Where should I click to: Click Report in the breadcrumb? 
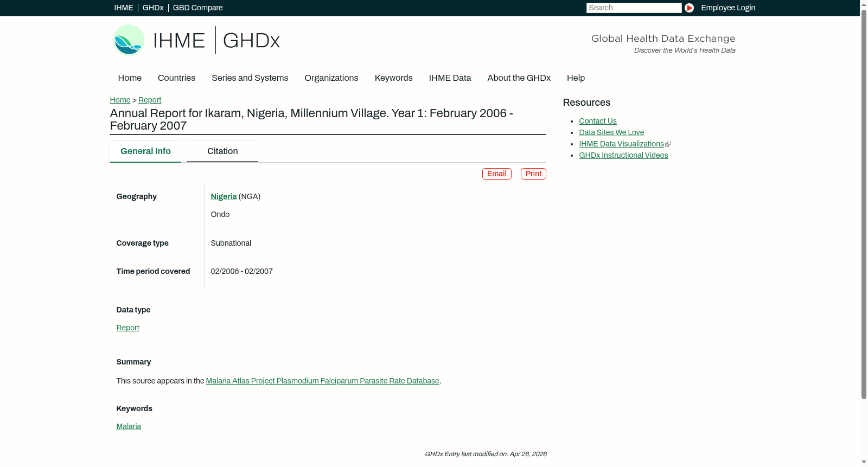150,100
